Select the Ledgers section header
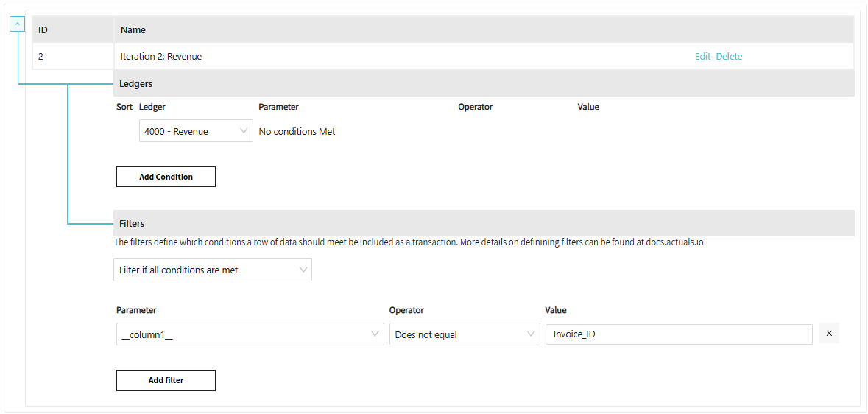Screen dimensions: 868x414 (136, 83)
